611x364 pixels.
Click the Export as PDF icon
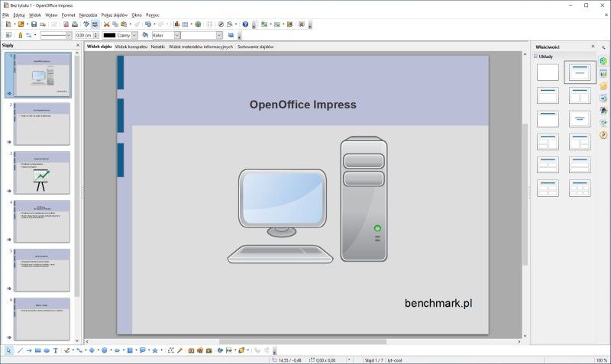66,24
